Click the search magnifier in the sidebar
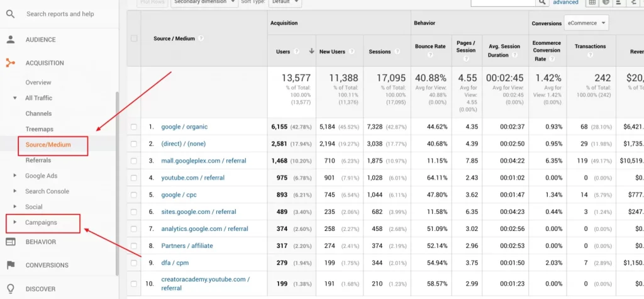This screenshot has width=644, height=299. [x=10, y=14]
